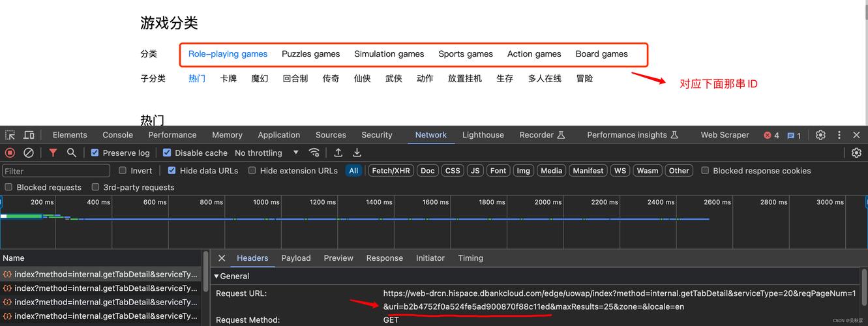Click the import HAR upload icon

coord(338,153)
